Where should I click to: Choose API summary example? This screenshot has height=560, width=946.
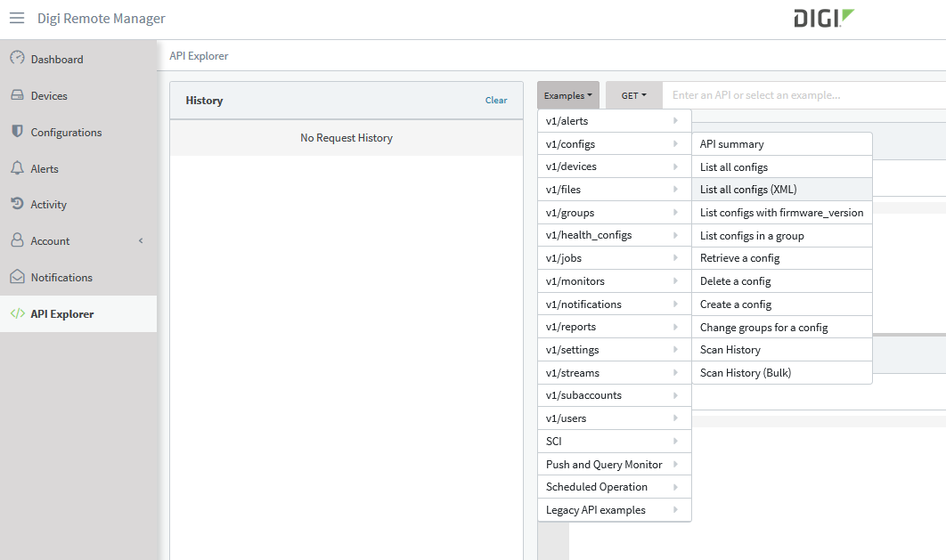[x=782, y=144]
